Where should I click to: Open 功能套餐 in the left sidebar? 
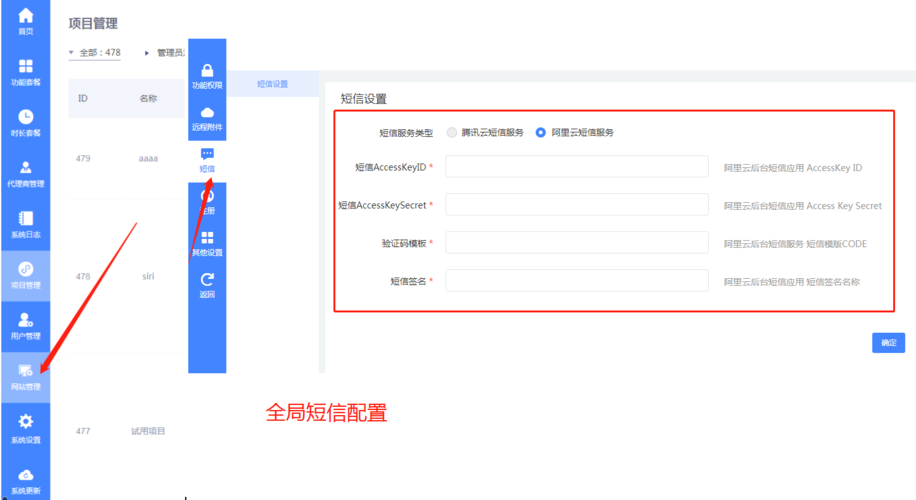pos(26,72)
